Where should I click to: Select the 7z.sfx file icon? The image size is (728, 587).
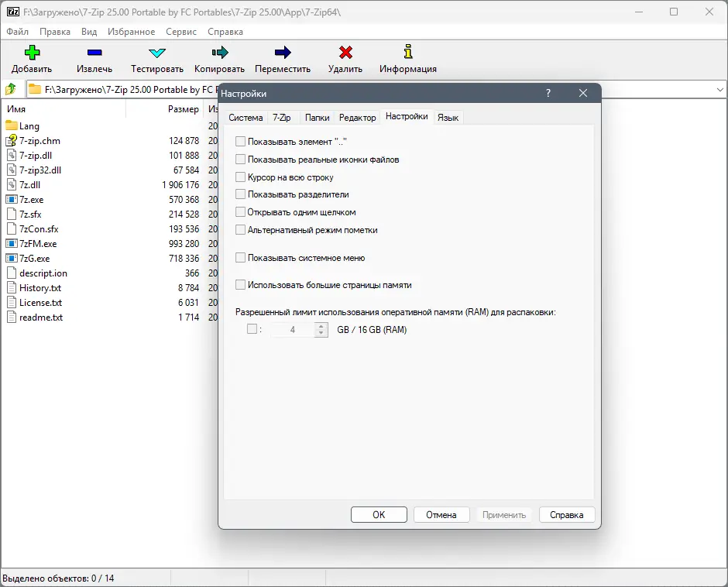(x=12, y=214)
